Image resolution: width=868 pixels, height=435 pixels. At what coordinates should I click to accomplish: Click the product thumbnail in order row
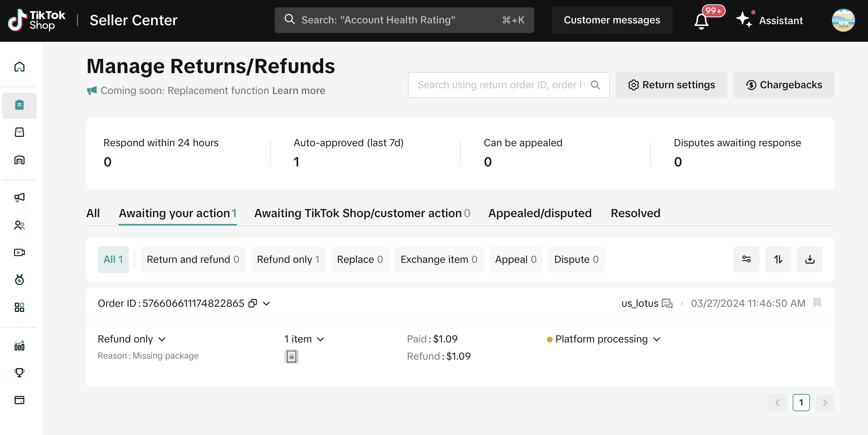[x=291, y=356]
